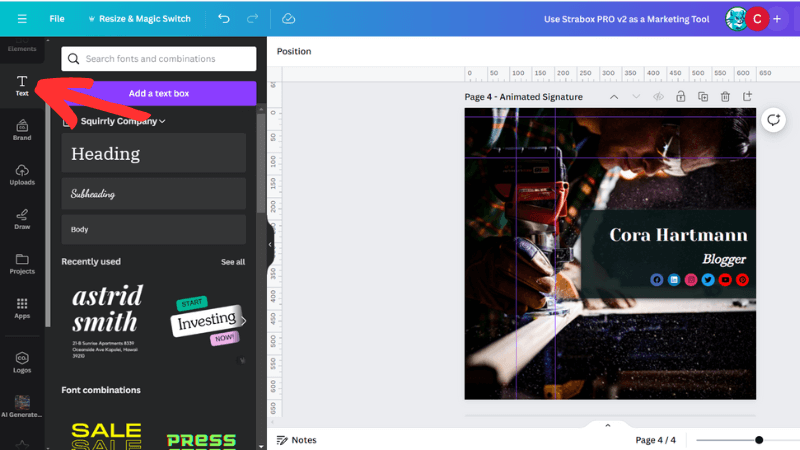Delete page with trash icon

(x=725, y=97)
